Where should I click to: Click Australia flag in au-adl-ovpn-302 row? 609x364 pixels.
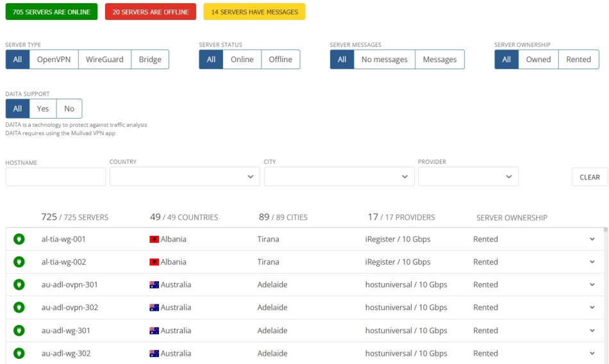pos(154,308)
